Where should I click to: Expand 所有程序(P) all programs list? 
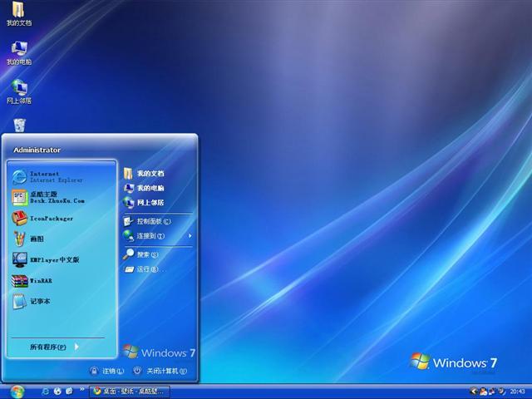tap(54, 347)
